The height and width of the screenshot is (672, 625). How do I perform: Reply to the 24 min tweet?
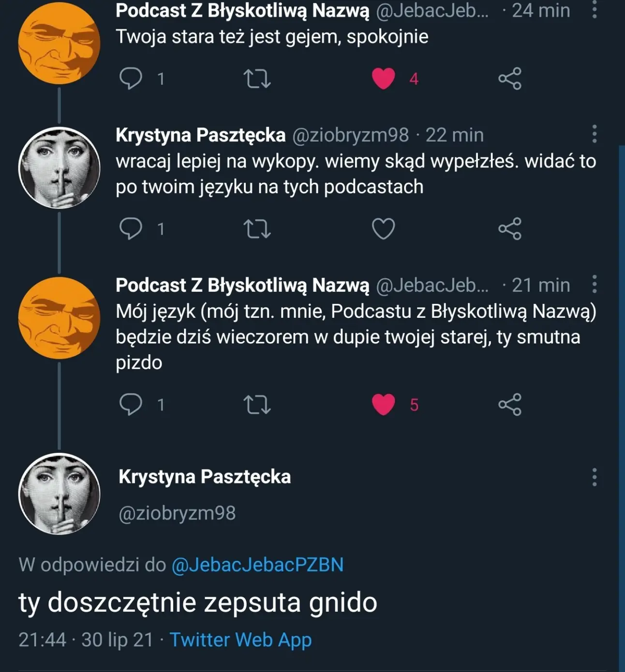pyautogui.click(x=131, y=78)
